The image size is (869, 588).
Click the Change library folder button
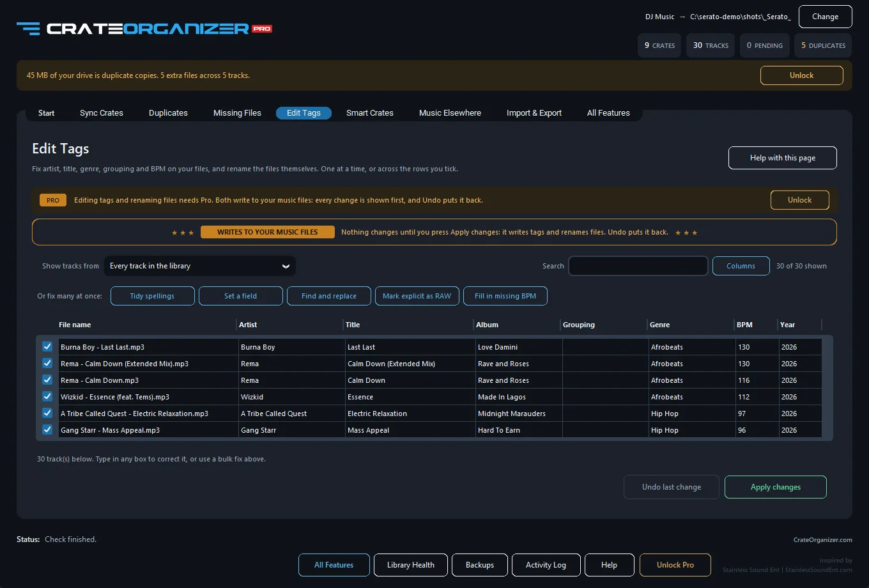pyautogui.click(x=825, y=17)
